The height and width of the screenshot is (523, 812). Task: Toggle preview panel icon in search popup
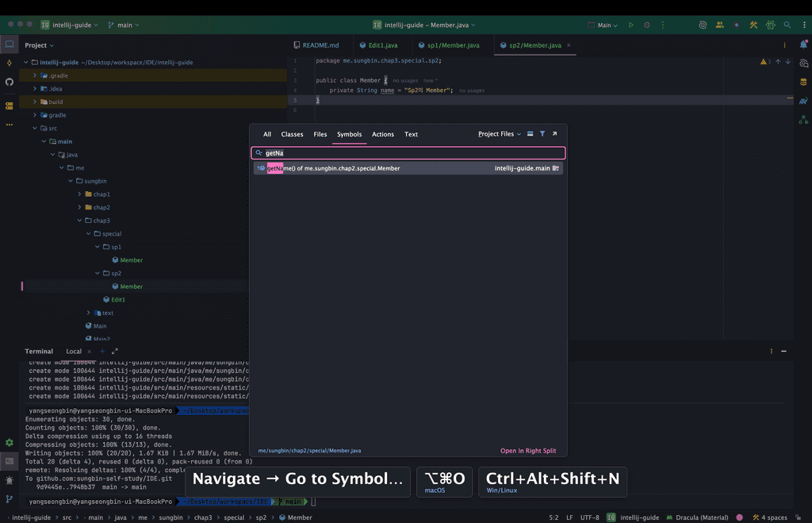tap(530, 134)
